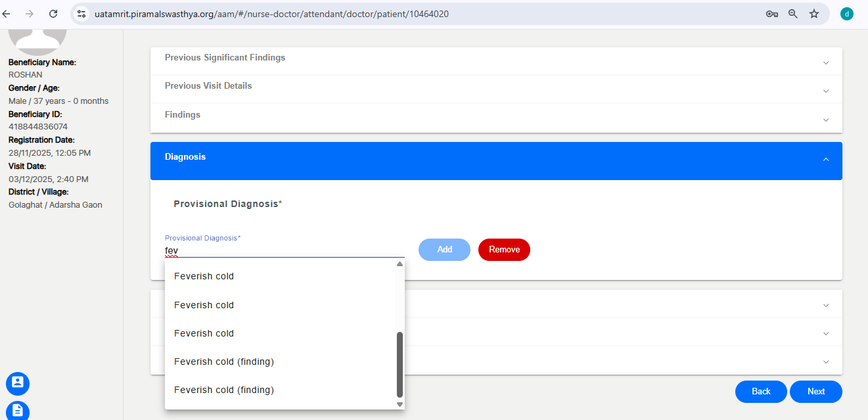Expand the Findings panel chevron
This screenshot has height=420, width=868.
pos(826,120)
